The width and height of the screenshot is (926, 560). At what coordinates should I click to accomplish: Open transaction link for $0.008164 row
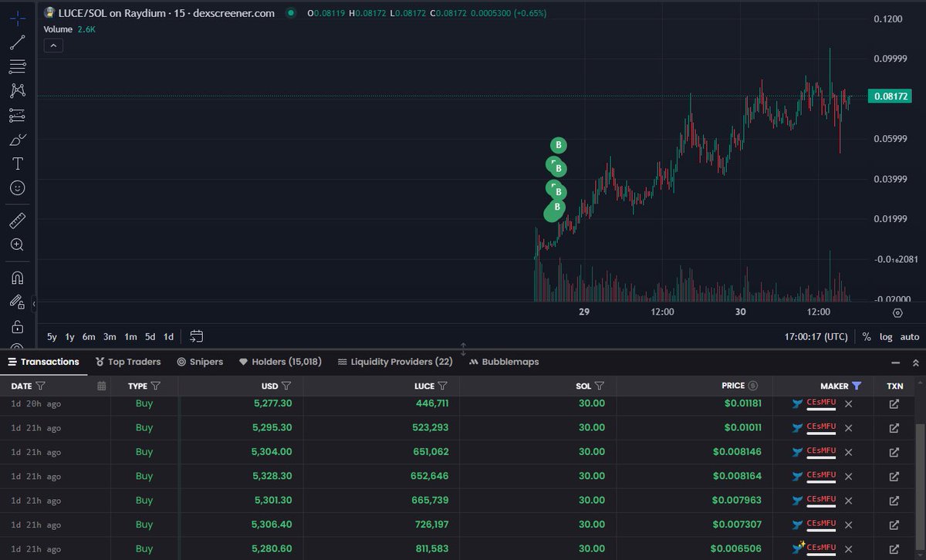click(894, 476)
